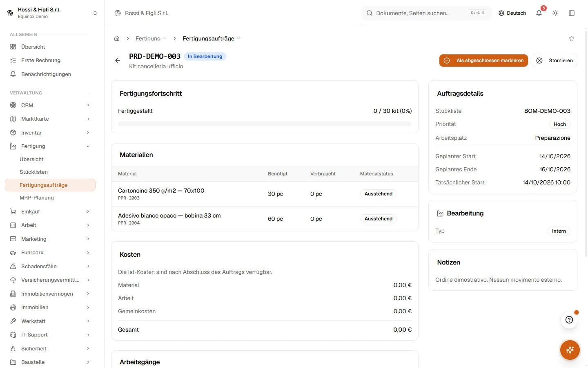Open the Sicherheit sidebar item
588x368 pixels.
[50, 348]
